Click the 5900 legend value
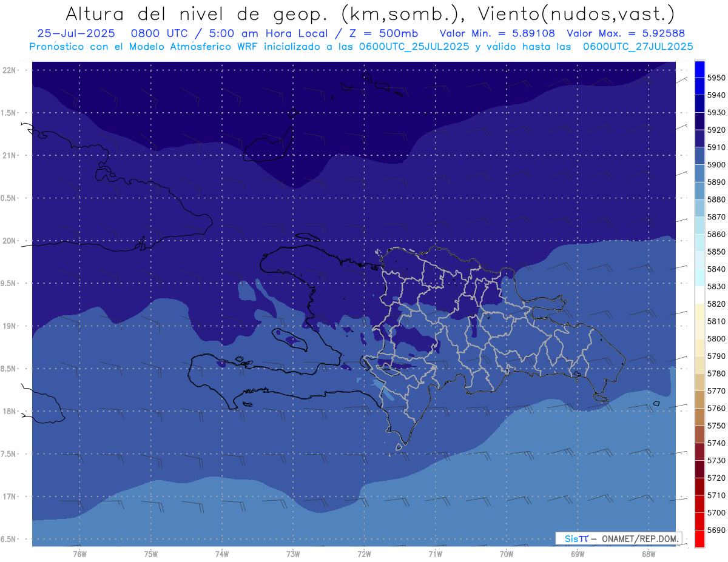 [716, 165]
